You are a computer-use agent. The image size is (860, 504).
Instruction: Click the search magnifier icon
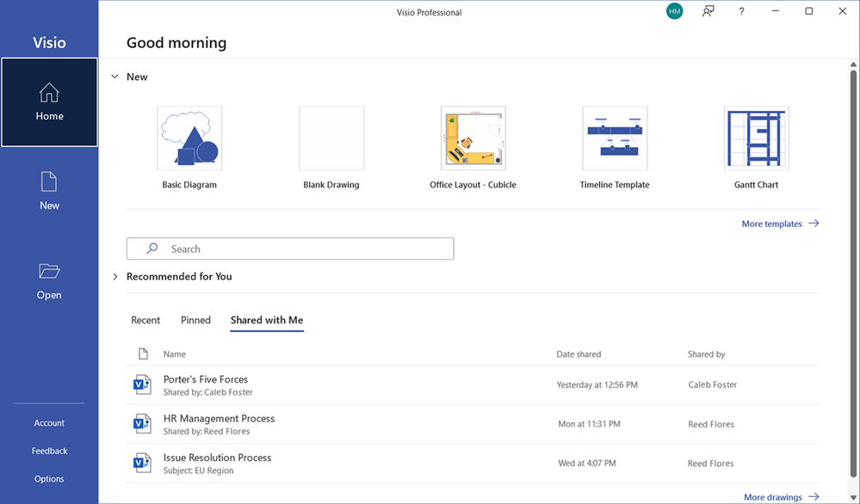click(152, 249)
